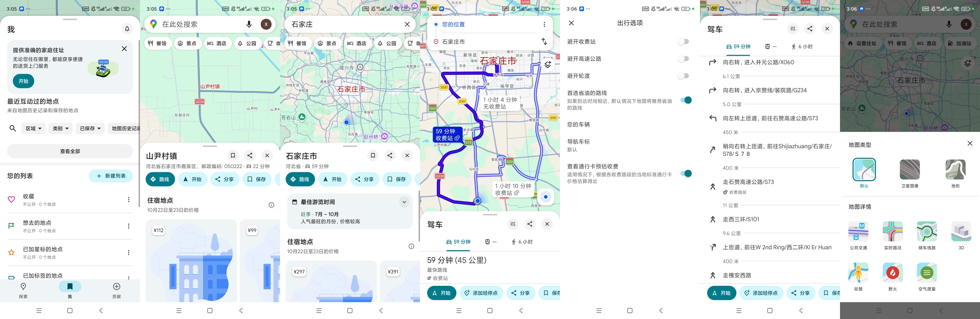Image resolution: width=980 pixels, height=319 pixels.
Task: Open the three-dot menu for 想去的地点 list
Action: [x=128, y=226]
